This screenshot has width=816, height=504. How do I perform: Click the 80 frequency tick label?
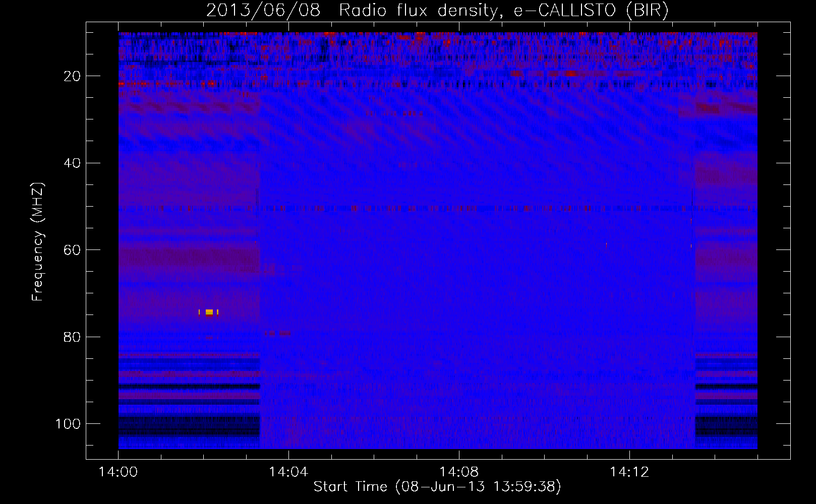[72, 337]
